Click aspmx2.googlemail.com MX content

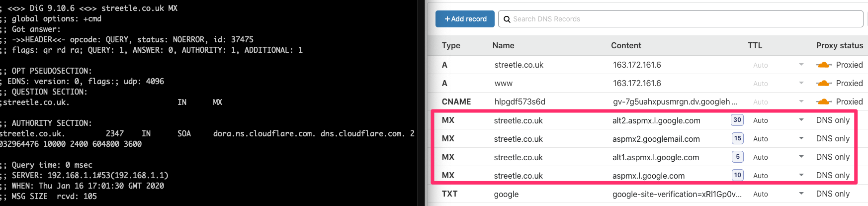(x=656, y=139)
